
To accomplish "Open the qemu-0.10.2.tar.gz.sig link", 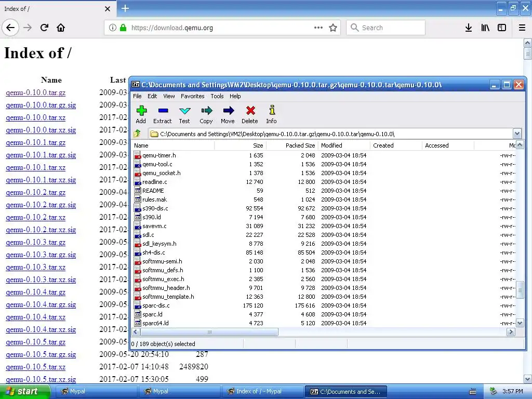I will pos(41,205).
